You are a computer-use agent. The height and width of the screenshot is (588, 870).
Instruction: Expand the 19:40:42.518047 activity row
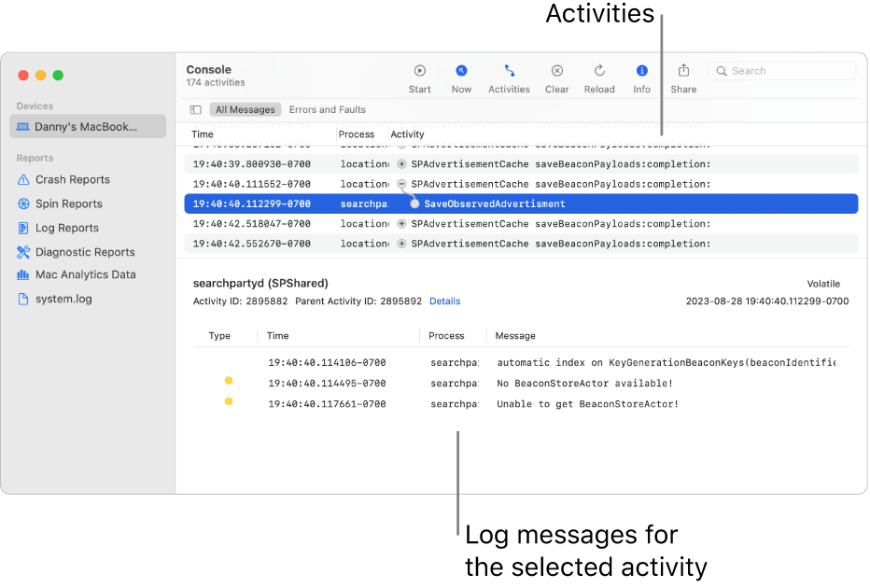click(401, 224)
